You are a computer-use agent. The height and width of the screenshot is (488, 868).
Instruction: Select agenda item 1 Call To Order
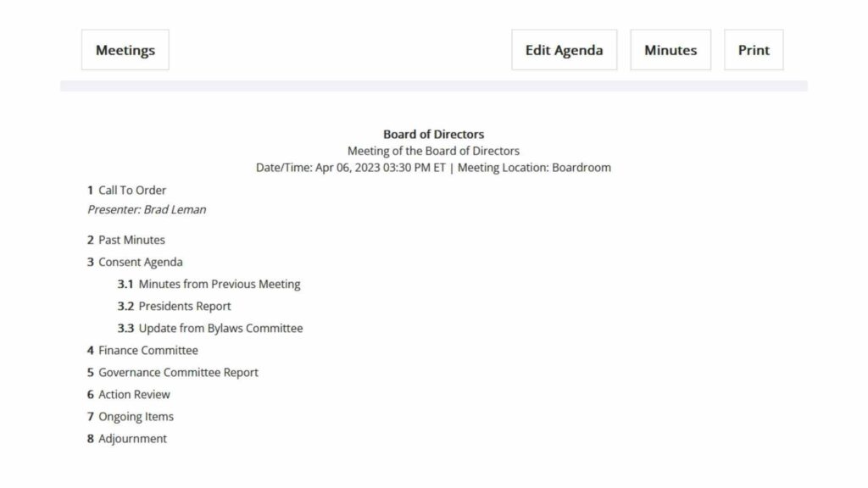point(131,190)
